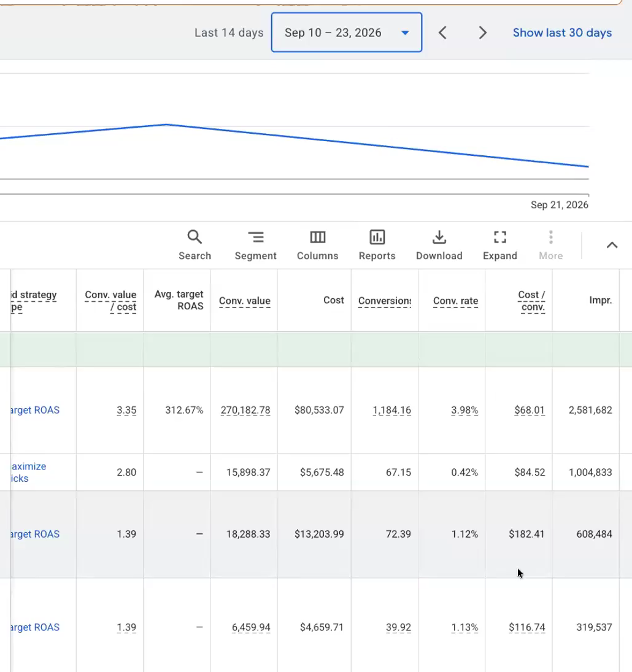The height and width of the screenshot is (672, 632).
Task: Sort by Cost / conv. column header
Action: [531, 301]
